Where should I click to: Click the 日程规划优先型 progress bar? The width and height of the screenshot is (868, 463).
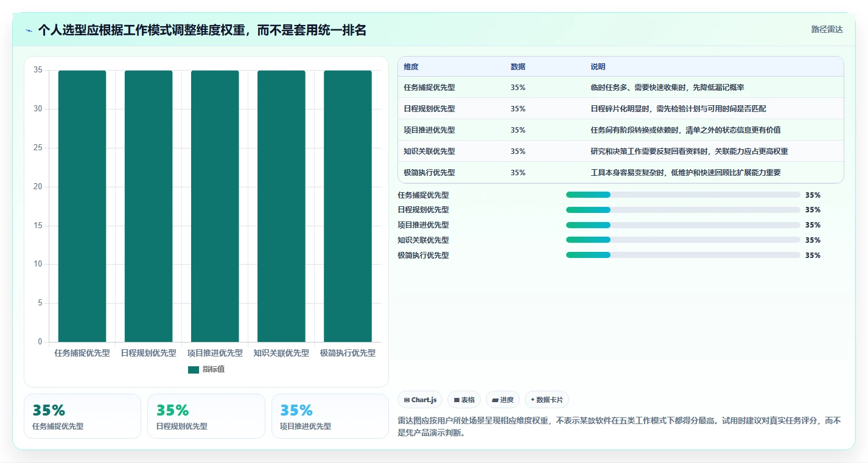[x=683, y=210]
